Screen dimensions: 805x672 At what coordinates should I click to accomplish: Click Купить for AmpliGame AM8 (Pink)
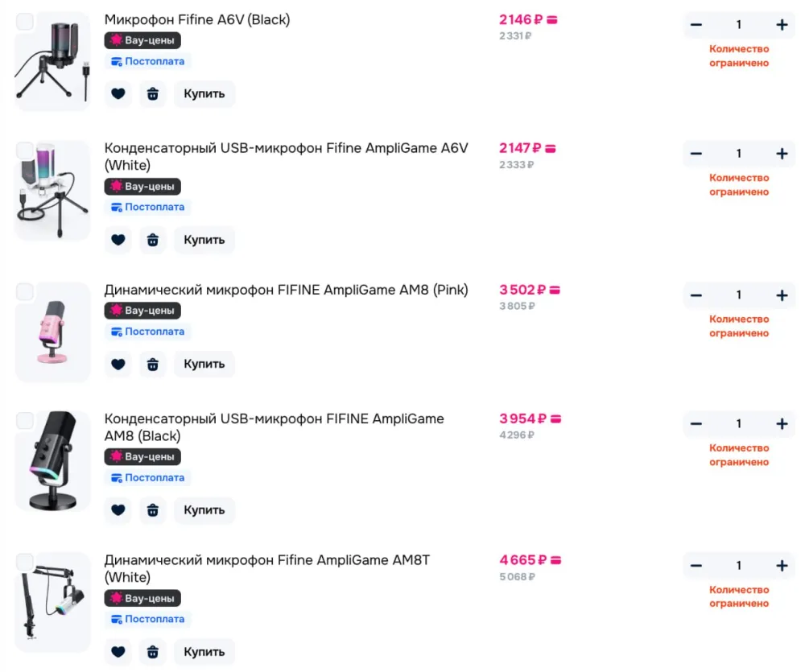pyautogui.click(x=204, y=365)
